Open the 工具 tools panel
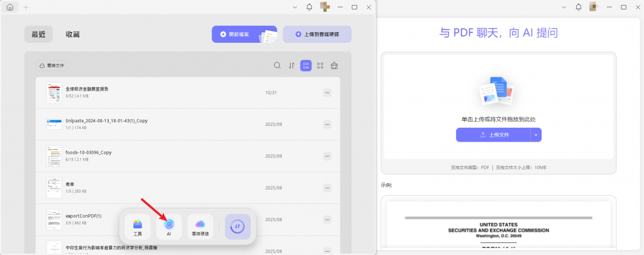Screen dimensions: 644x255 click(x=138, y=227)
